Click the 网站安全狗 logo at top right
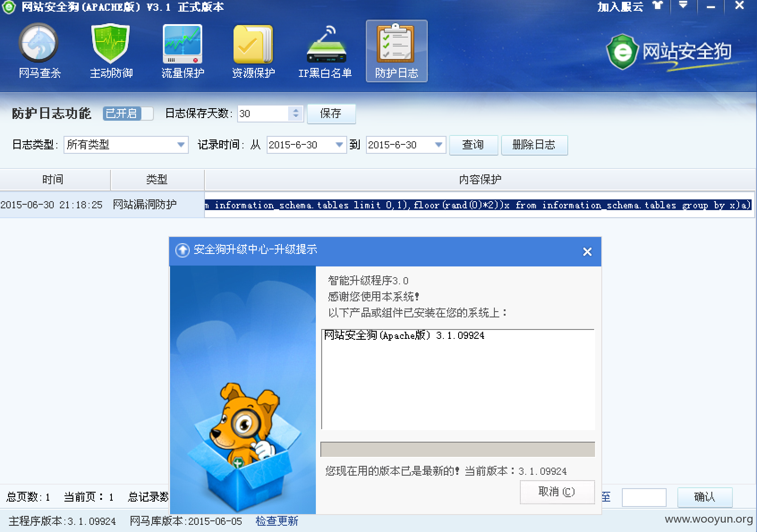 point(669,52)
